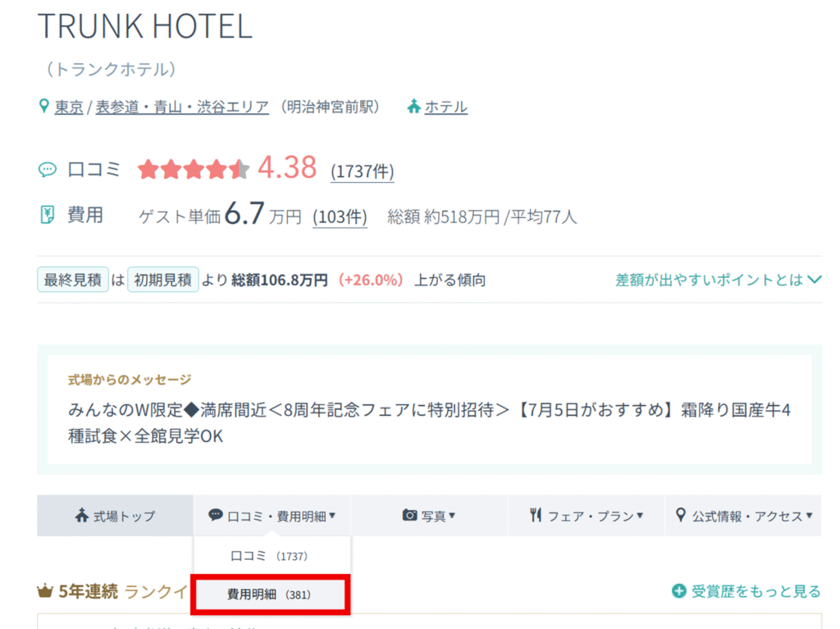Image resolution: width=840 pixels, height=629 pixels.
Task: Open the 東京 area link
Action: click(x=69, y=107)
